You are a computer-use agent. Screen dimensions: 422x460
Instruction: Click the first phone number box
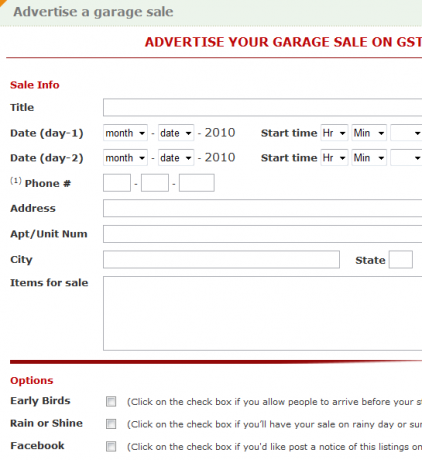117,183
